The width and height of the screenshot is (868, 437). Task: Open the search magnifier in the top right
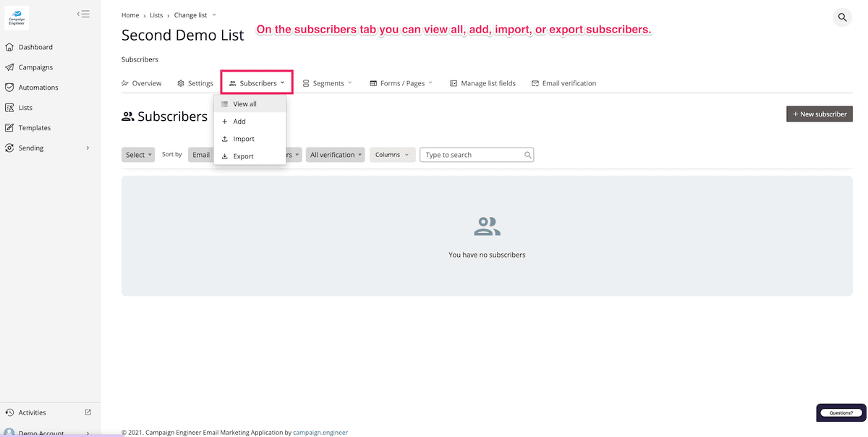click(x=843, y=17)
